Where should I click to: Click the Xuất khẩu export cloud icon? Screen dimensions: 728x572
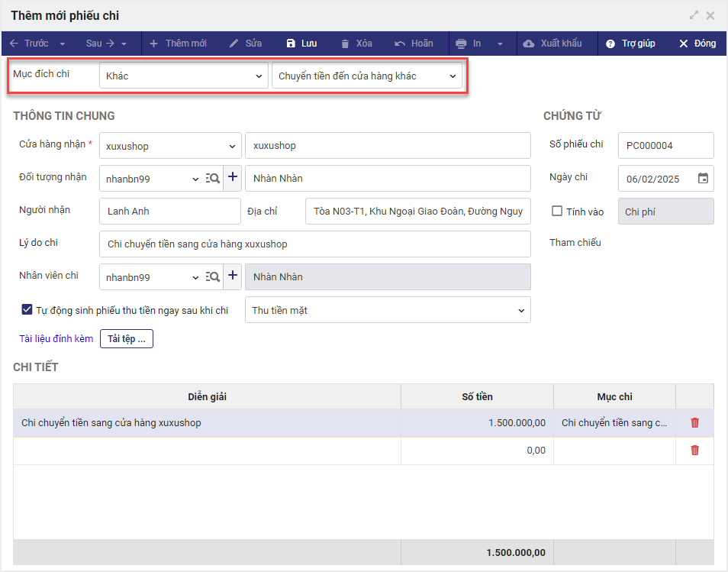click(x=529, y=44)
